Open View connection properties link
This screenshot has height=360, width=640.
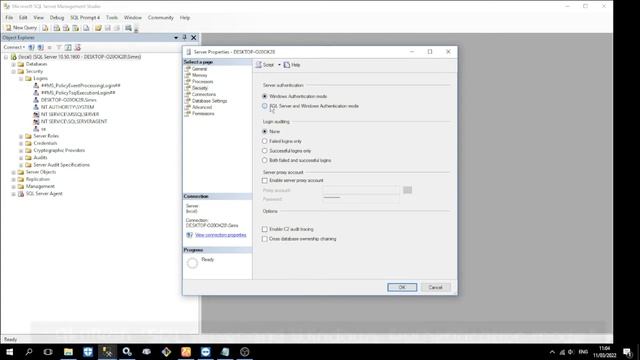click(220, 235)
